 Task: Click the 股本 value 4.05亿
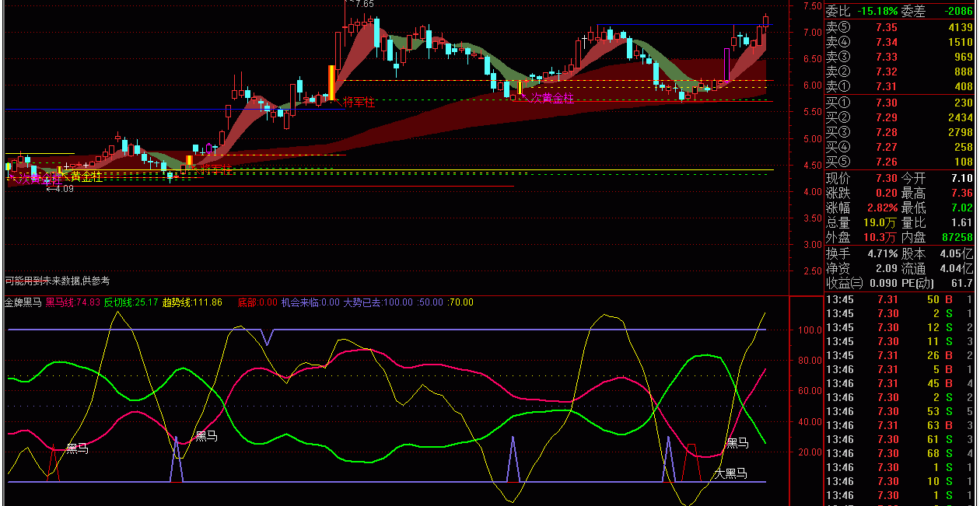957,253
